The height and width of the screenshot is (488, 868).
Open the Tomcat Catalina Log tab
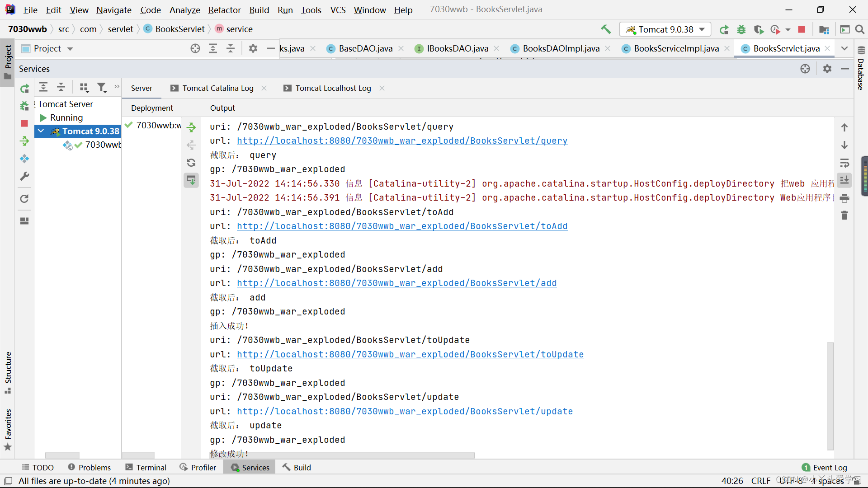(x=218, y=88)
